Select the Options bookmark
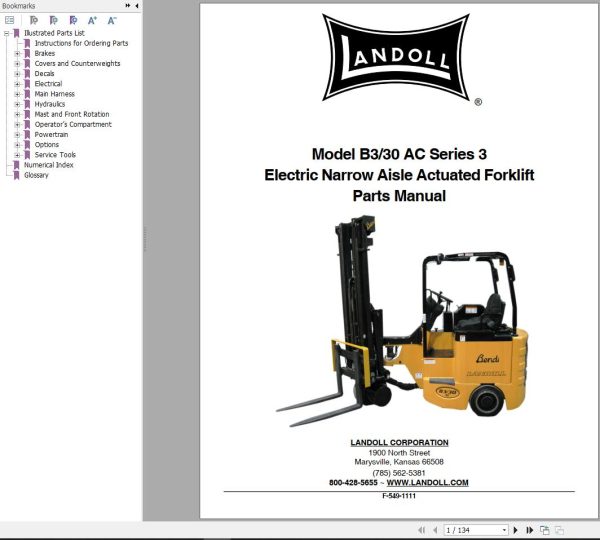This screenshot has width=600, height=540. click(x=47, y=145)
